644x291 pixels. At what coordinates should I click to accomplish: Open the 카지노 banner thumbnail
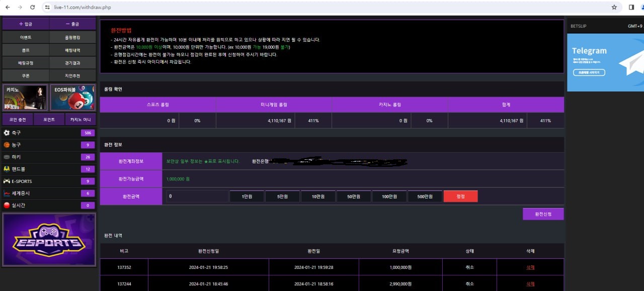coord(25,98)
